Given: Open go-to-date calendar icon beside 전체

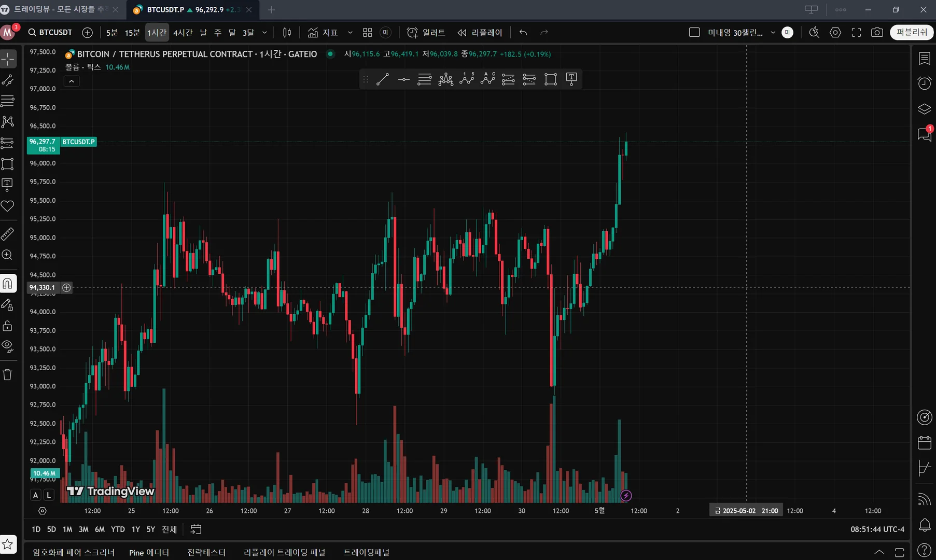Looking at the screenshot, I should [196, 529].
